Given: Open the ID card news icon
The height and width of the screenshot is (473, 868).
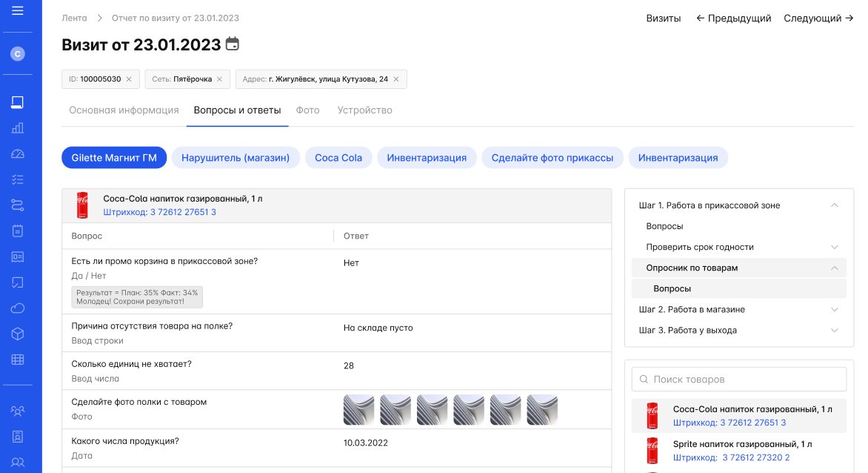Looking at the screenshot, I should click(x=18, y=257).
